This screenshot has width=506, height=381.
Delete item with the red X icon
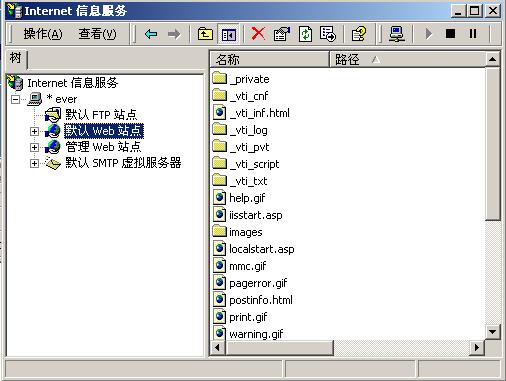point(258,34)
